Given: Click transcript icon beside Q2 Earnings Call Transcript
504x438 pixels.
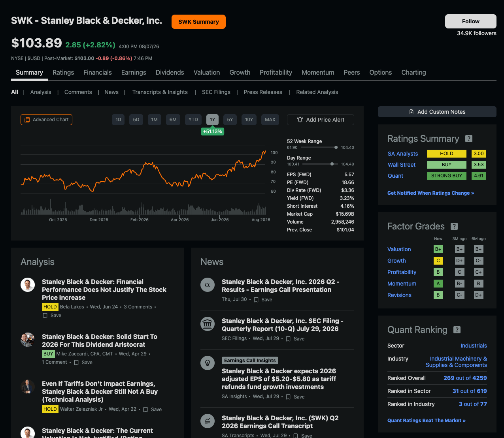Looking at the screenshot, I should point(208,421).
